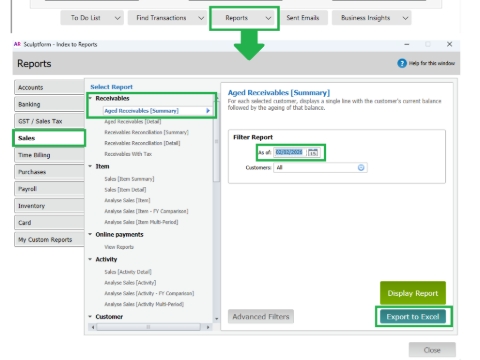
Task: Click the As of date field
Action: pos(289,152)
